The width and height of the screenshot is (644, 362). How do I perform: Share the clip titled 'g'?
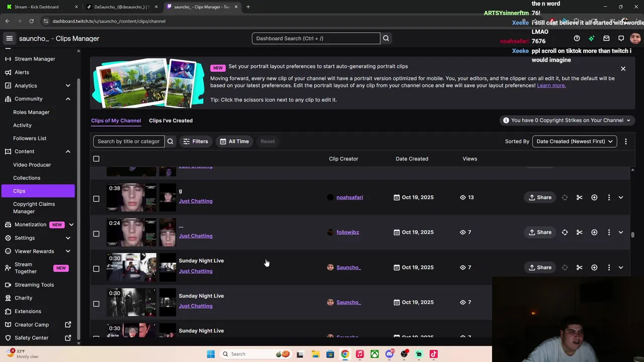tap(540, 197)
